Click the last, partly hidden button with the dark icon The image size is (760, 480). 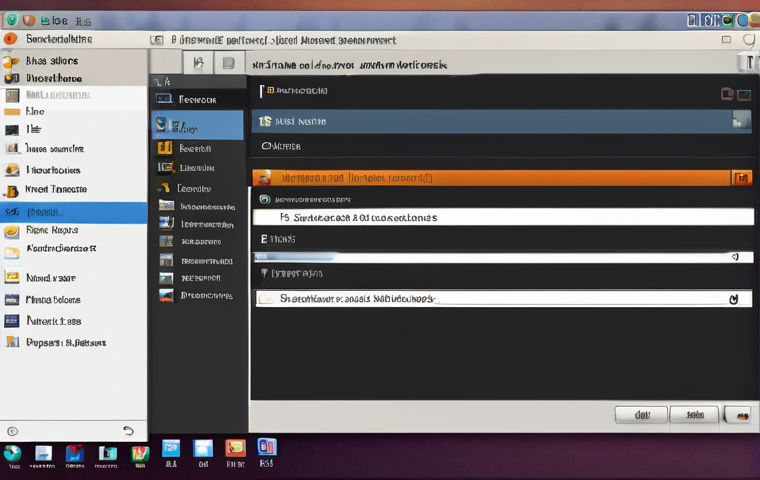point(739,416)
